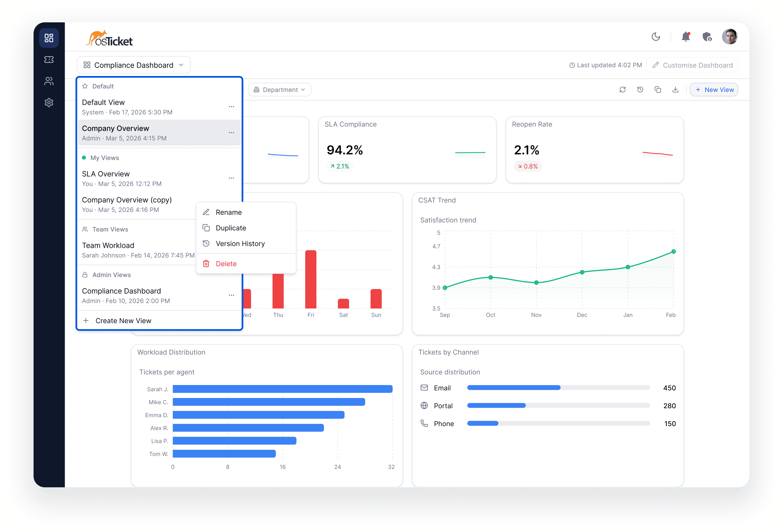Open settings gear in sidebar
Image resolution: width=783 pixels, height=532 pixels.
click(x=49, y=103)
